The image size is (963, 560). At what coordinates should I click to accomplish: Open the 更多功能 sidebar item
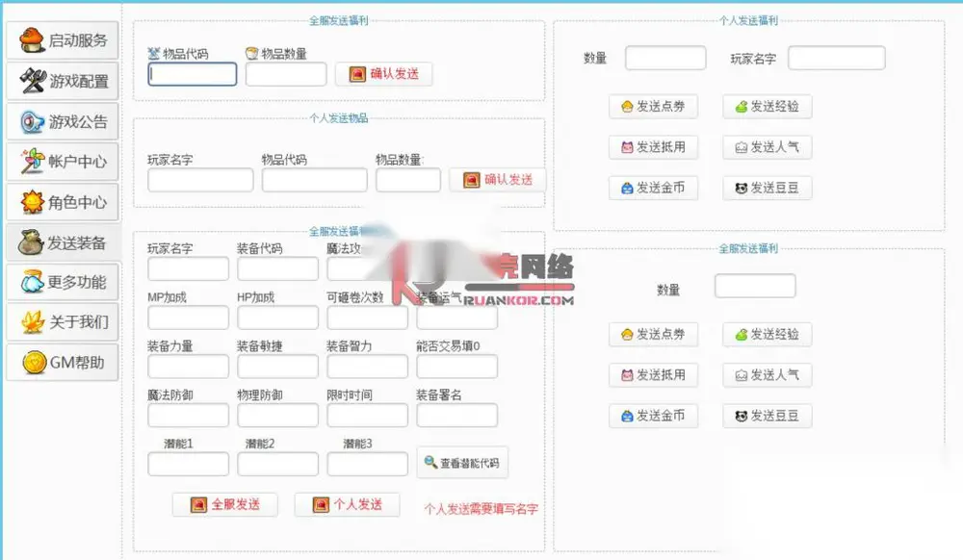tap(63, 282)
